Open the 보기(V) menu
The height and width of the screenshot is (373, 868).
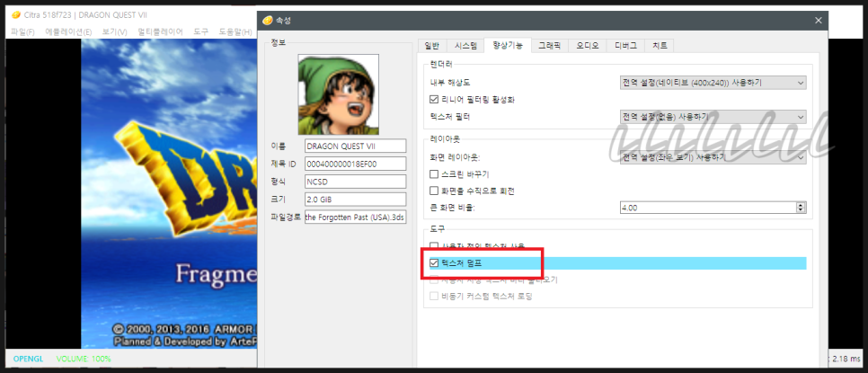115,32
